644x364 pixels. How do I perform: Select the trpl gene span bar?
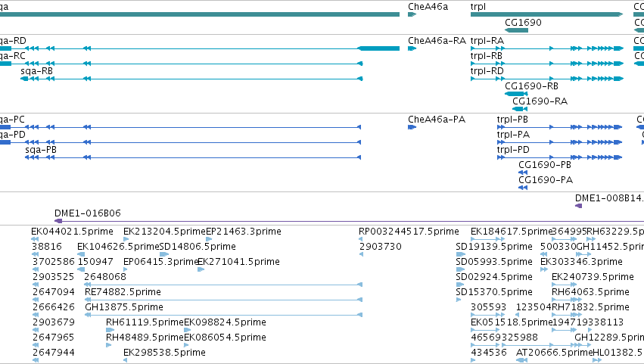(x=546, y=14)
